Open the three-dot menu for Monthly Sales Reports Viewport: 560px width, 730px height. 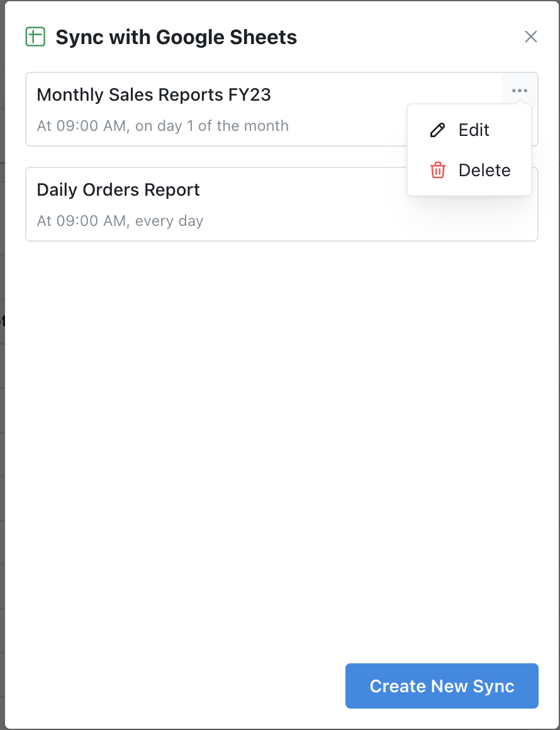point(520,91)
